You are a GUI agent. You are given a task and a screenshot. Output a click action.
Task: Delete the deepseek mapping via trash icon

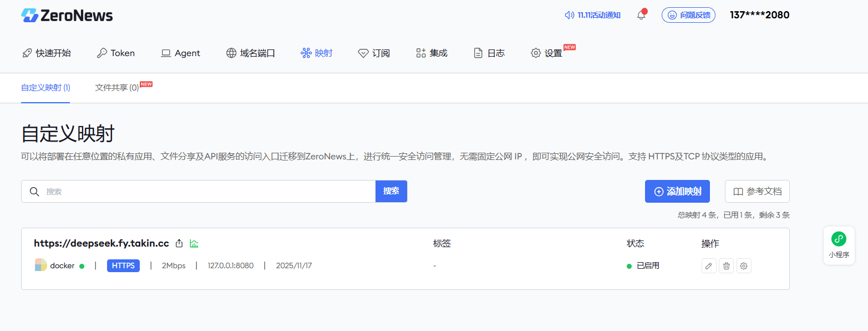click(726, 266)
